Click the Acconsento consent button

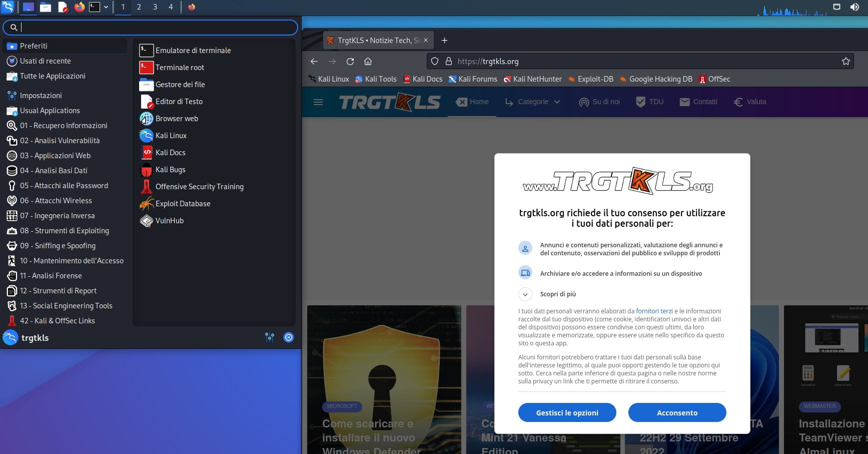677,412
